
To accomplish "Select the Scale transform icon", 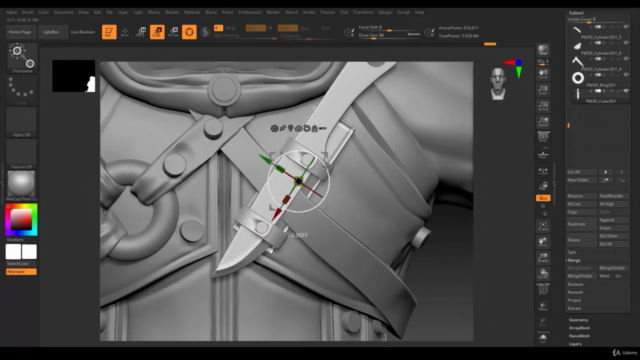I will click(157, 32).
